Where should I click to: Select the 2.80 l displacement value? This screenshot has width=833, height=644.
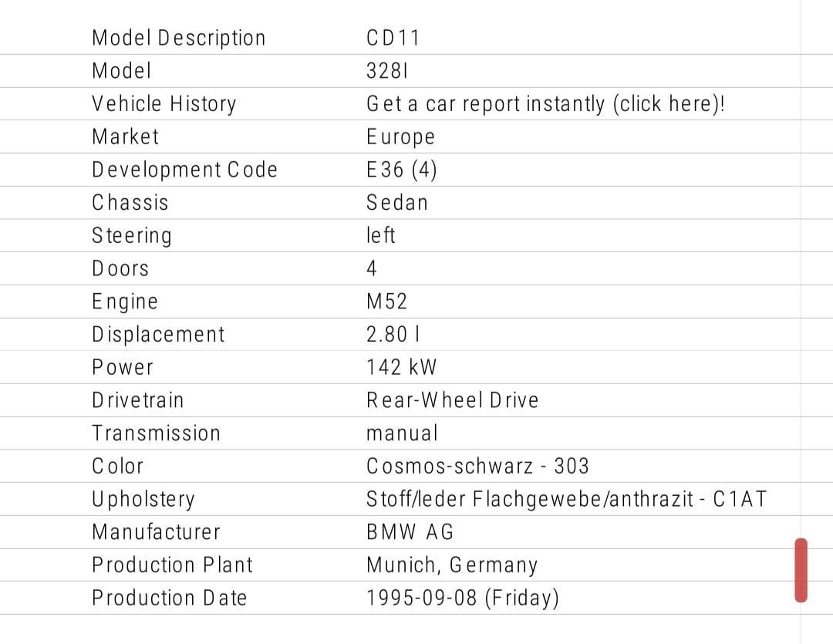point(393,335)
